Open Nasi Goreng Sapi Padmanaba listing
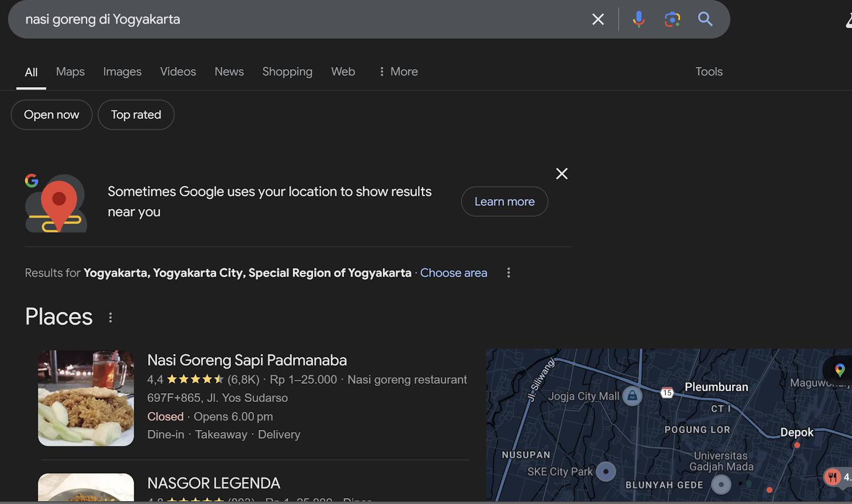This screenshot has width=852, height=504. point(247,360)
